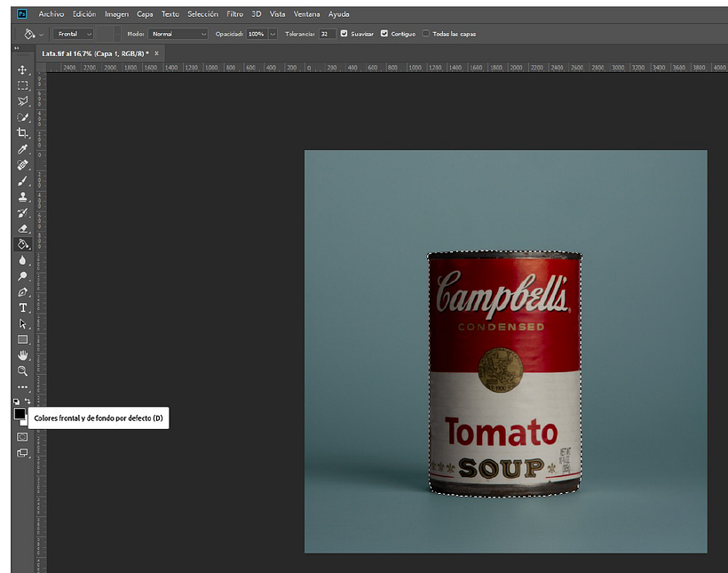Enable the Todas las capas checkbox
Image resolution: width=728 pixels, height=573 pixels.
tap(425, 34)
